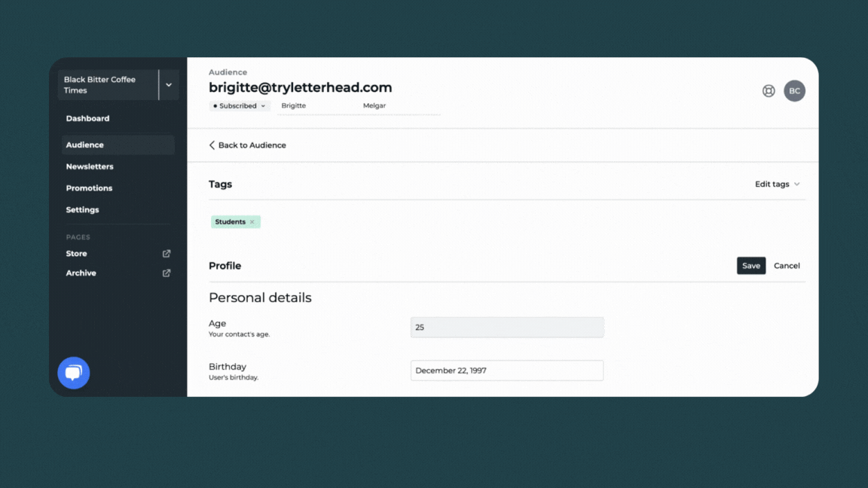Screen dimensions: 868x488
Task: Expand the workspace dropdown chevron
Action: click(x=168, y=84)
